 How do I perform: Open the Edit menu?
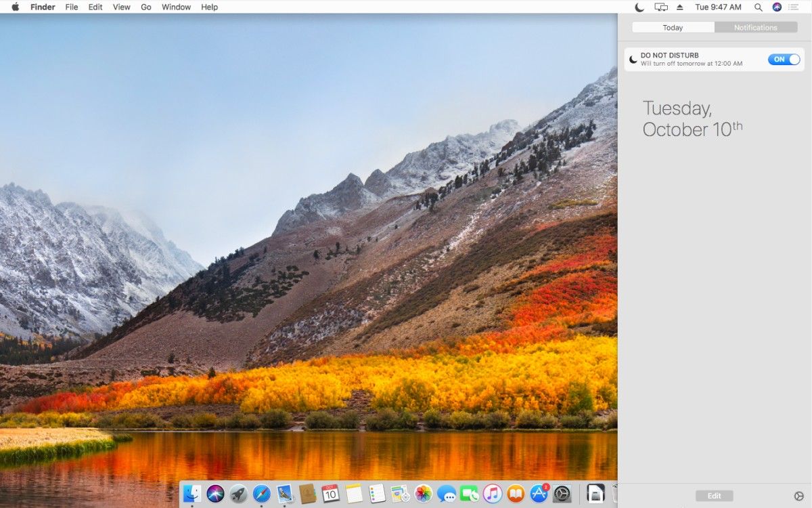tap(95, 7)
